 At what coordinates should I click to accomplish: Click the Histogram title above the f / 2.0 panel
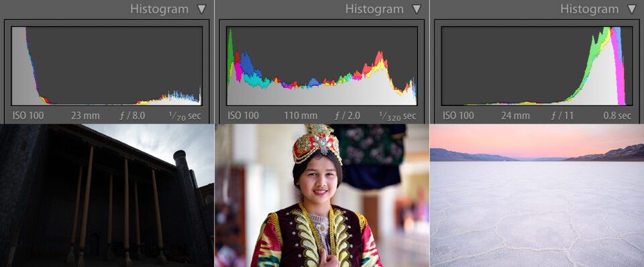click(x=374, y=9)
